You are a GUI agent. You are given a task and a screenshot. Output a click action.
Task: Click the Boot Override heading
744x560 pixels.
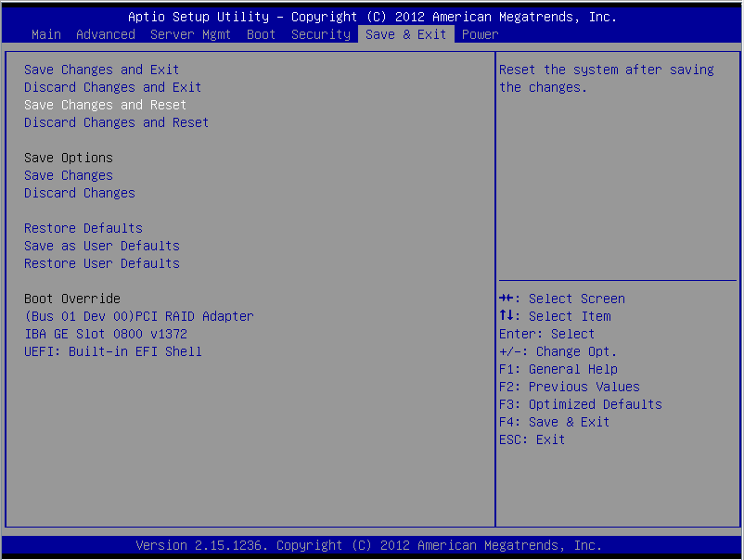click(x=72, y=299)
